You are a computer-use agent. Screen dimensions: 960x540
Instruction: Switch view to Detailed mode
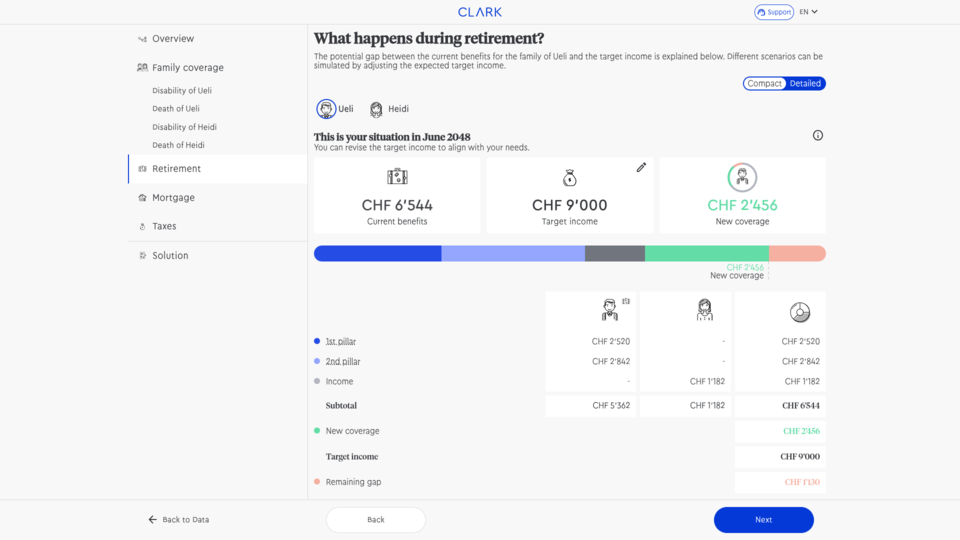coord(805,84)
